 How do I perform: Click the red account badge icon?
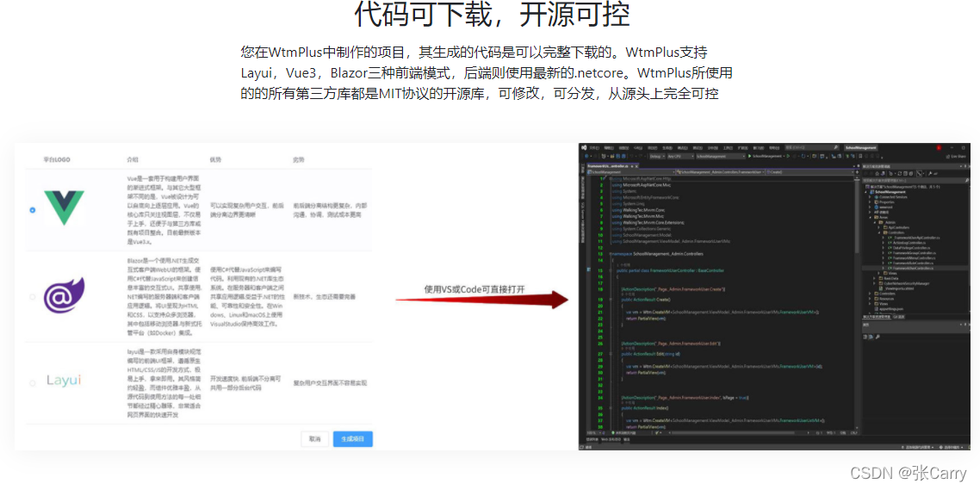click(940, 147)
